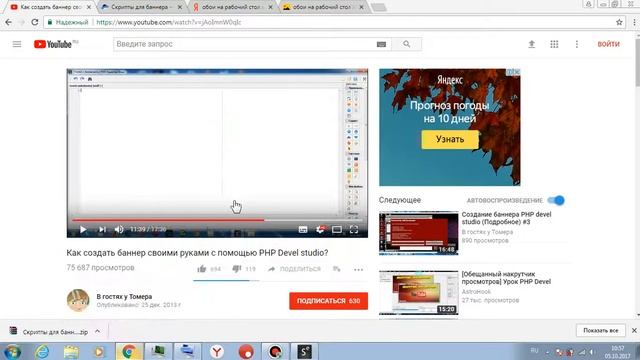Viewport: 640px width, 360px height.
Task: Click the ВОЙТИ sign-in button
Action: (608, 44)
